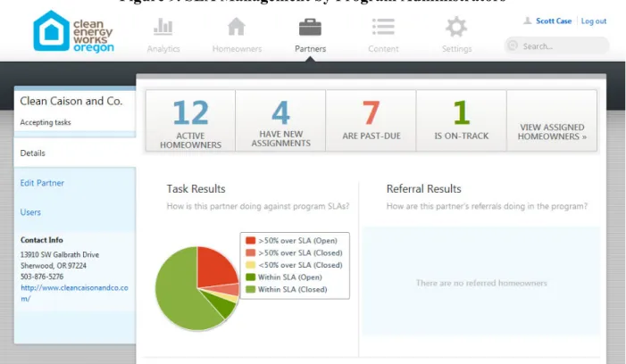This screenshot has height=364, width=626.
Task: Click the >50% over SLA (Open) red swatch
Action: click(x=250, y=240)
